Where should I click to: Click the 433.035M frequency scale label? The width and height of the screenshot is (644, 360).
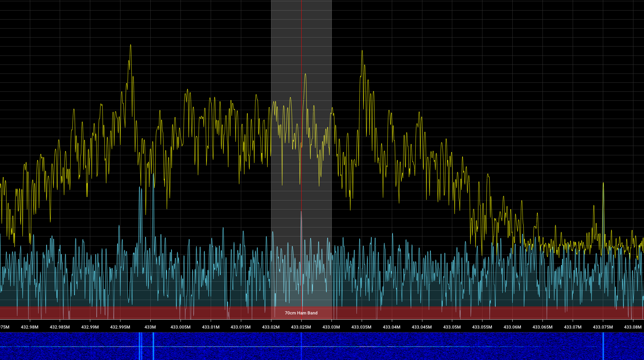click(x=361, y=327)
